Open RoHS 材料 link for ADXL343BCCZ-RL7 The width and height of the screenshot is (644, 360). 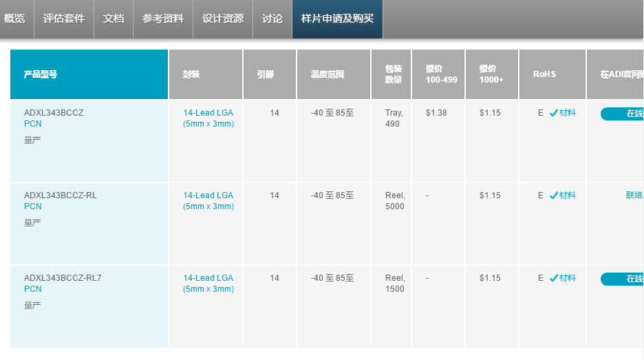(x=568, y=278)
